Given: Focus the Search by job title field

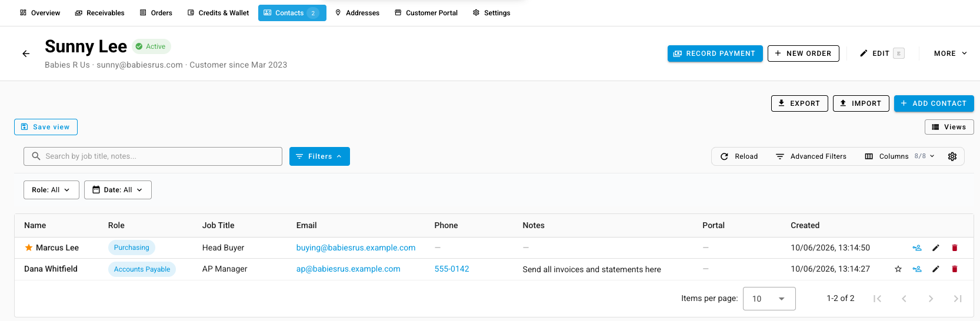Looking at the screenshot, I should (x=153, y=156).
